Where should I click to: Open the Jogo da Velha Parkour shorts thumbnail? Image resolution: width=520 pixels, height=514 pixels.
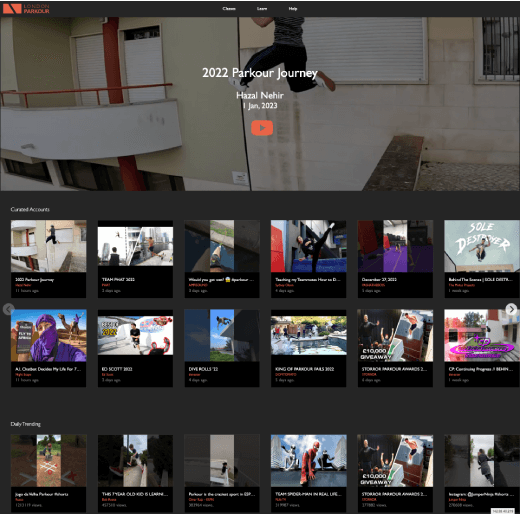tap(49, 461)
